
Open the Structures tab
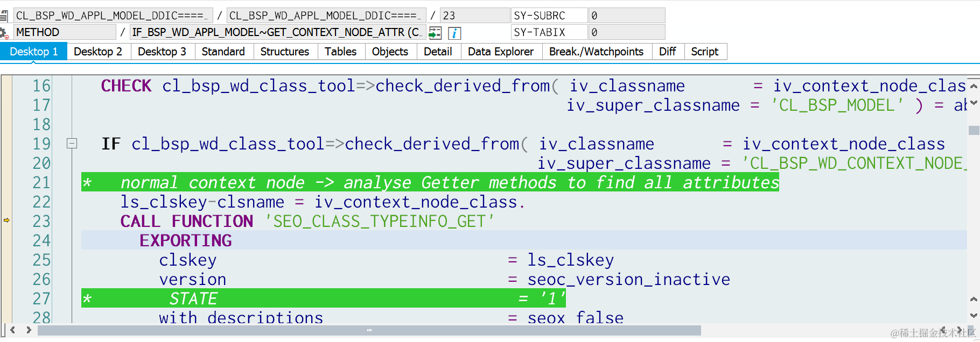(x=285, y=52)
